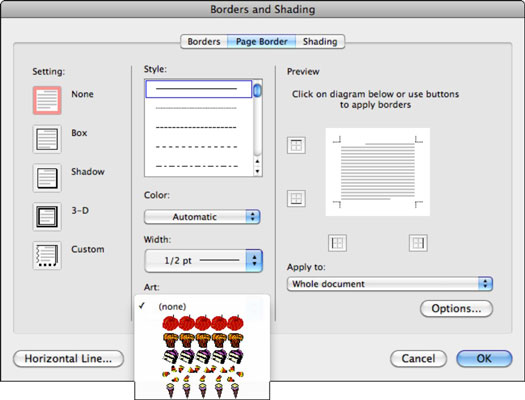Select the 3-D border setting icon
The width and height of the screenshot is (525, 400).
point(47,217)
